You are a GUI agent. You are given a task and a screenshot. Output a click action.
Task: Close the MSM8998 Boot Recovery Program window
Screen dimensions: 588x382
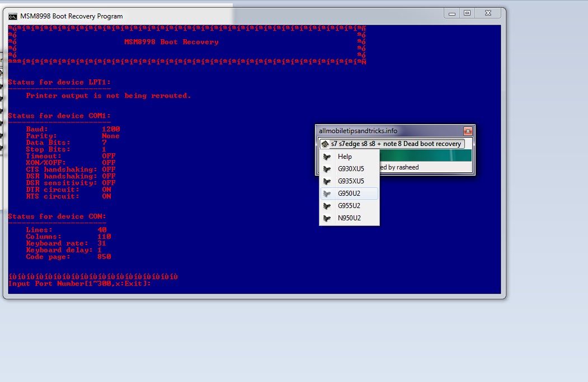(x=488, y=13)
